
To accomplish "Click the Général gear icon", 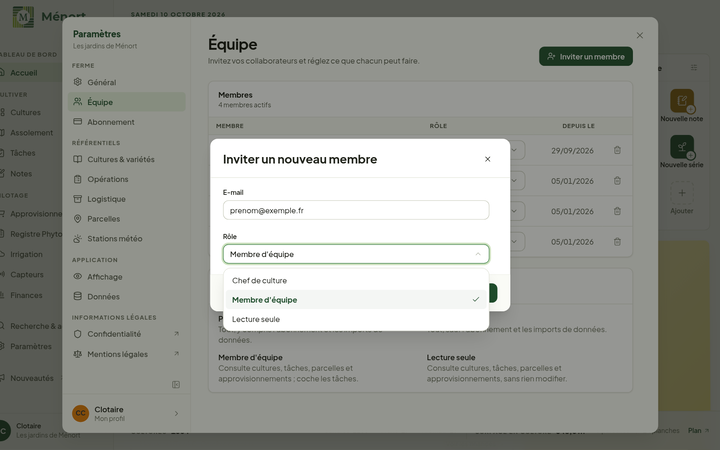I will (78, 82).
